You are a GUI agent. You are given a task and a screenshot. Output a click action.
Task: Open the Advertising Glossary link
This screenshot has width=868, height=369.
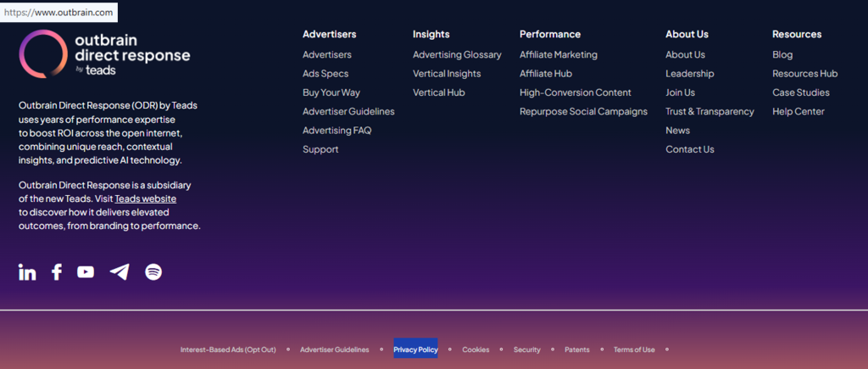click(457, 55)
